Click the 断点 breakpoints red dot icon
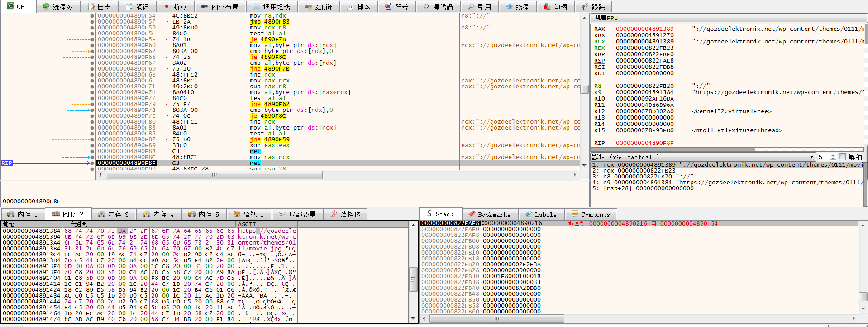 pyautogui.click(x=167, y=7)
